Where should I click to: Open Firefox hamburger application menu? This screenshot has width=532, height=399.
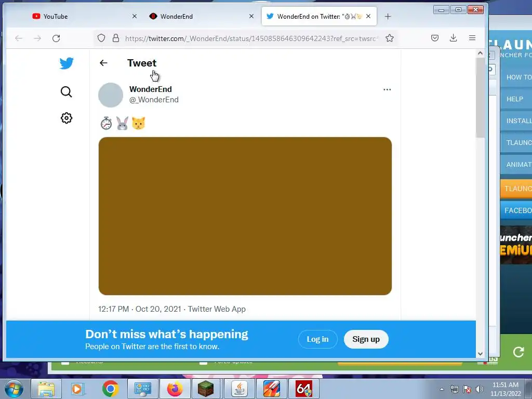coord(472,38)
